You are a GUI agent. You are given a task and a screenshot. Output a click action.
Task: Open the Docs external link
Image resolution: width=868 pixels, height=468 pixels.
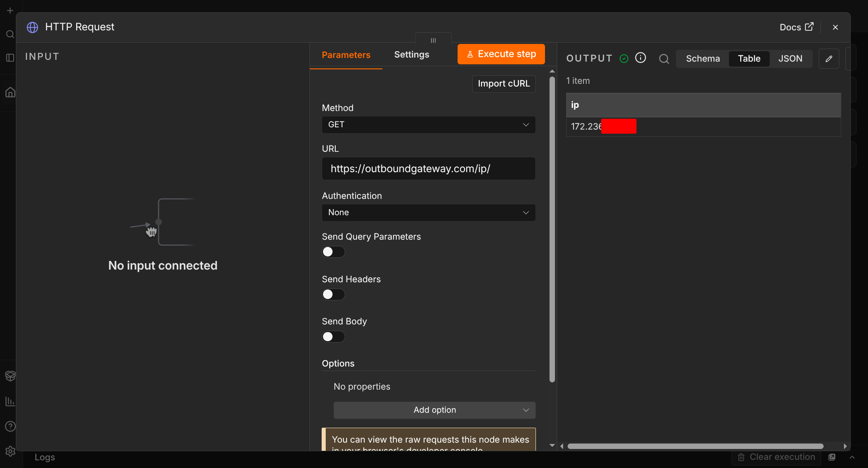(796, 27)
